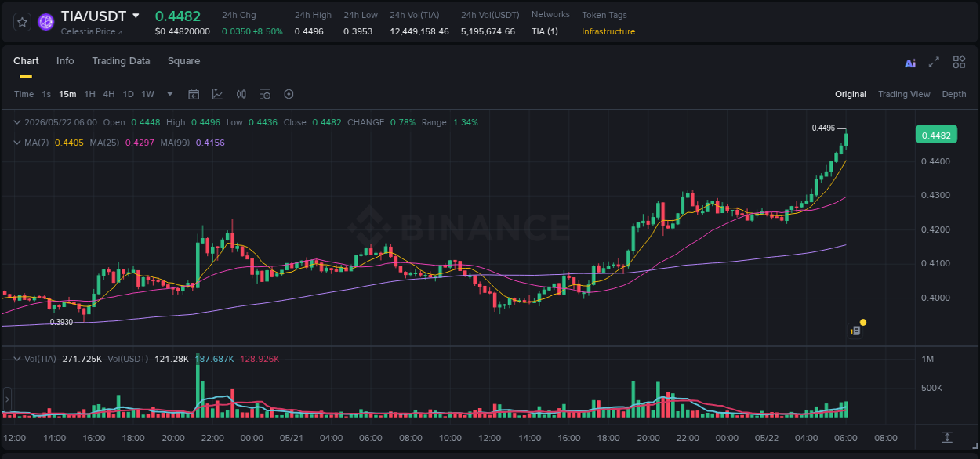Click the MA(25) indicator label

[x=104, y=143]
